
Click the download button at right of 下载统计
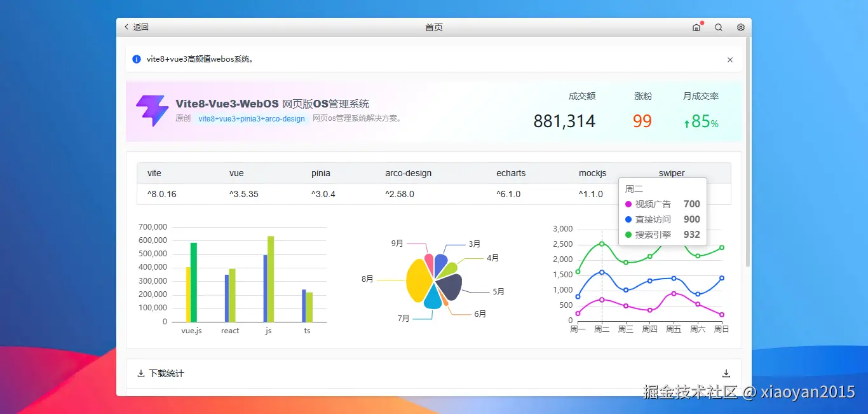tap(726, 373)
